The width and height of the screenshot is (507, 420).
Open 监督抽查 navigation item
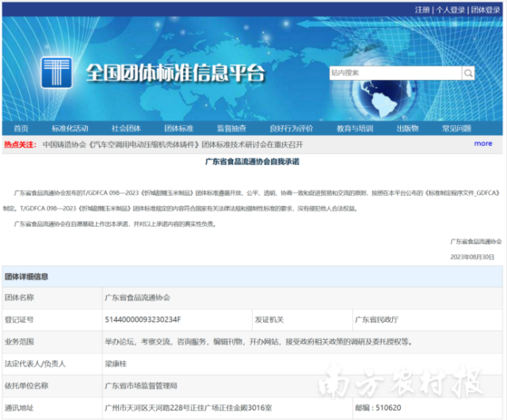coord(231,128)
